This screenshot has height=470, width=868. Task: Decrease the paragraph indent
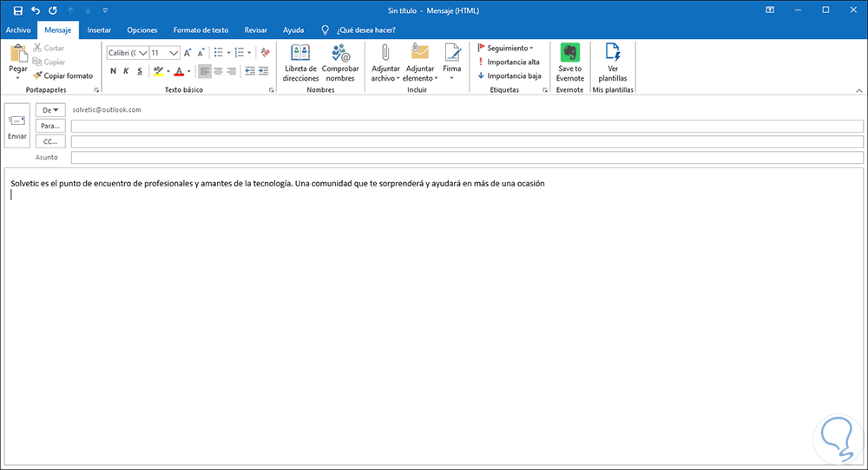250,71
